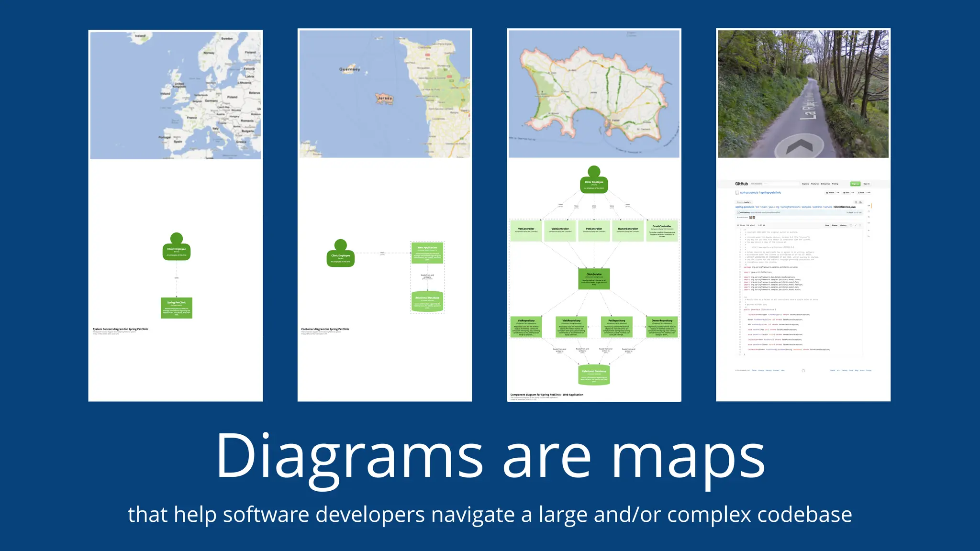980x551 pixels.
Task: Select Relational Database cylinder in Component diagram
Action: point(594,375)
